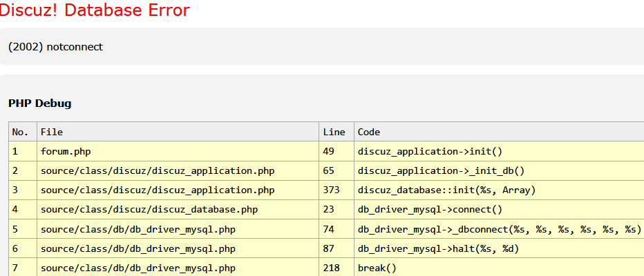The width and height of the screenshot is (644, 276).
Task: Click the 'Code' column header
Action: click(499, 132)
